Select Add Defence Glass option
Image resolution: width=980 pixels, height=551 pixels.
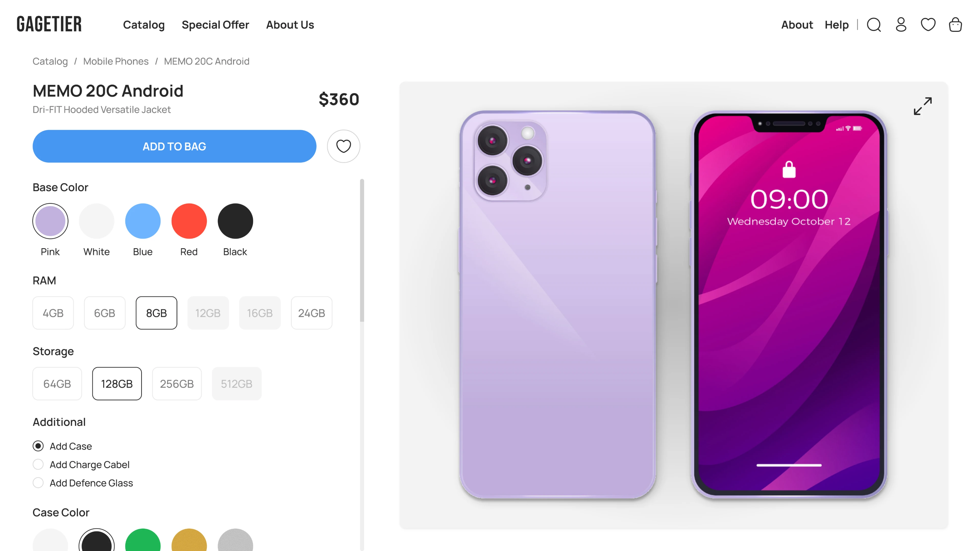tap(38, 483)
